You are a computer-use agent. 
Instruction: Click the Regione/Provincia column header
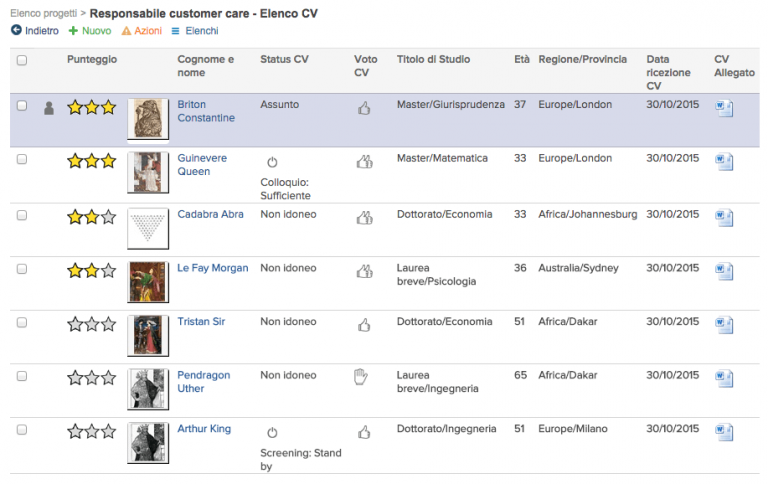[582, 59]
